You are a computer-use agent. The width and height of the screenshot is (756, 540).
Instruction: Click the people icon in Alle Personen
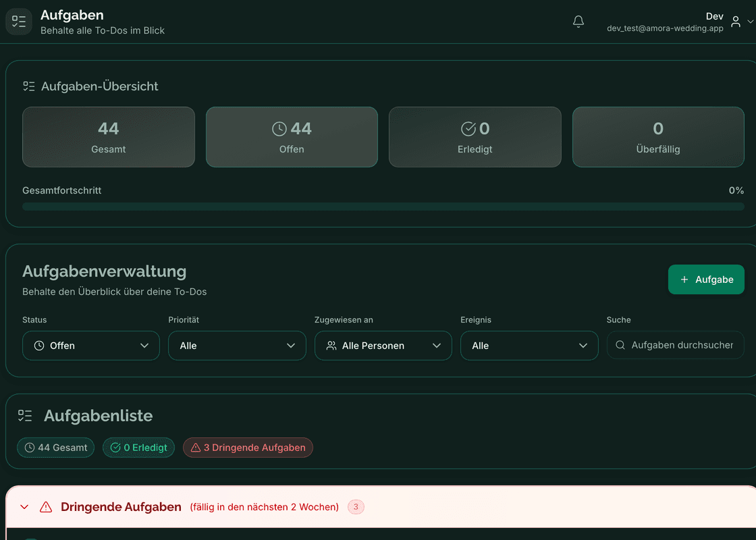click(x=331, y=346)
